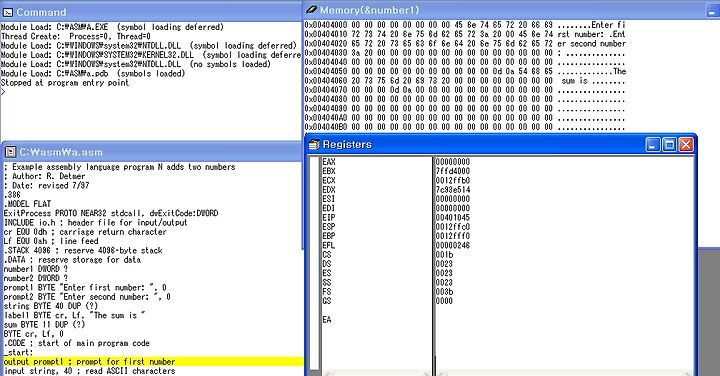
Task: Select the CS segment register name
Action: [x=326, y=254]
